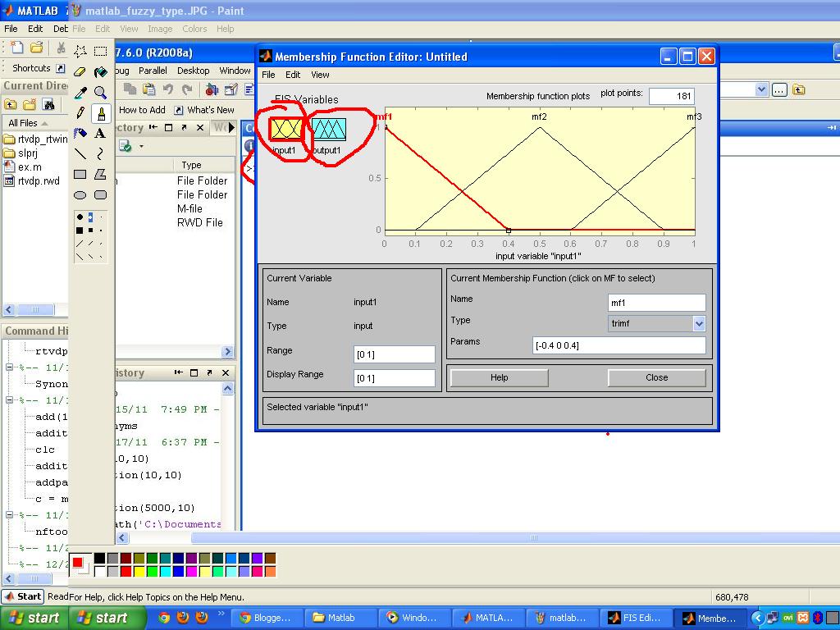Pick the bright red swatch in palette
The image size is (840, 630).
pyautogui.click(x=126, y=572)
